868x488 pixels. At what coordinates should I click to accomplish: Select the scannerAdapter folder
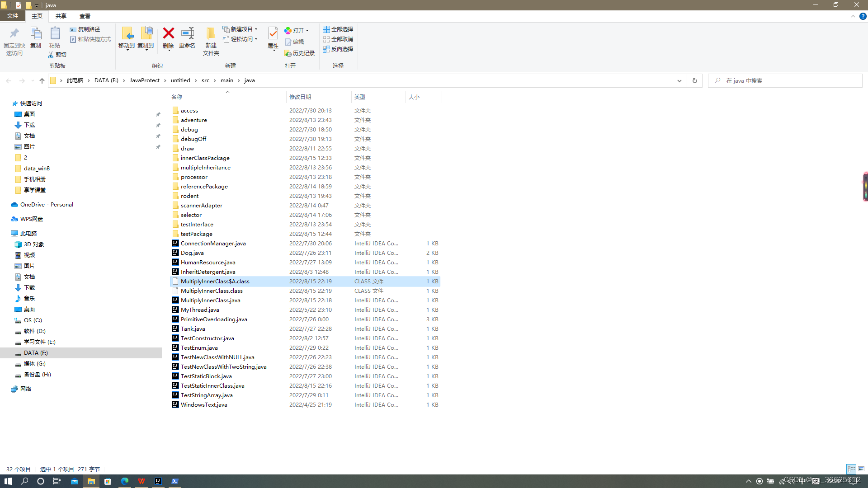202,206
